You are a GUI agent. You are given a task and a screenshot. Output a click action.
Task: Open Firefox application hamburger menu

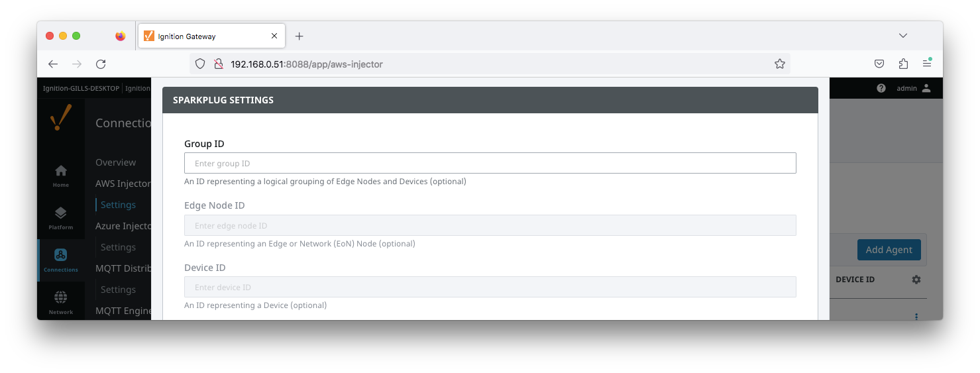click(927, 64)
